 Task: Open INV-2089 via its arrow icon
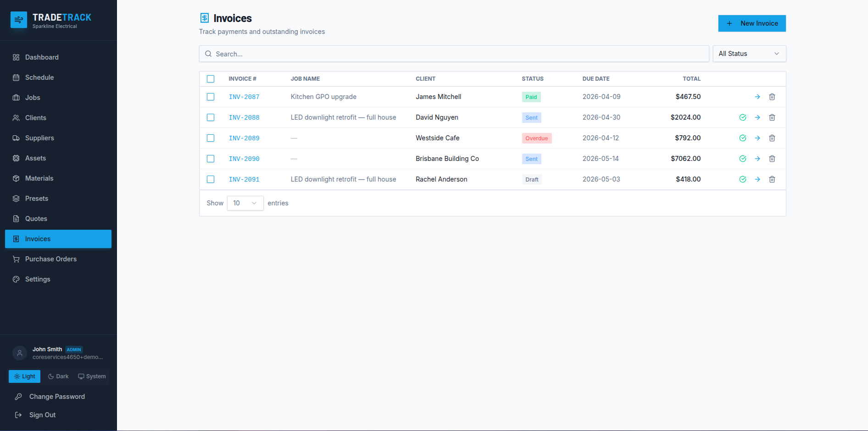(757, 138)
